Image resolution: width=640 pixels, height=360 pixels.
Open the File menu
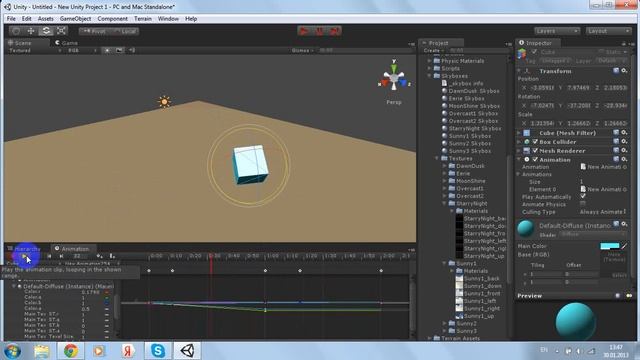(11, 19)
